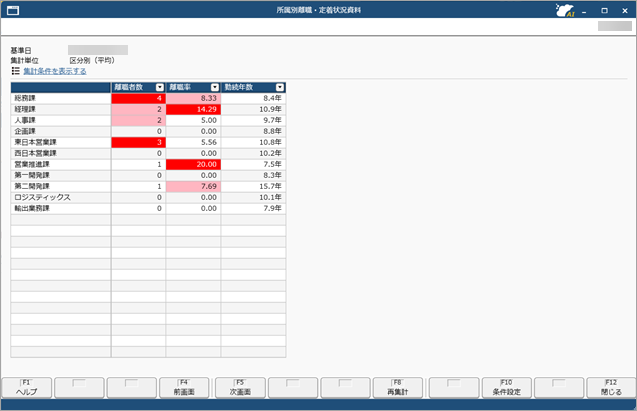The image size is (637, 411).
Task: Click the 15.7年 tenure cell
Action: click(254, 186)
